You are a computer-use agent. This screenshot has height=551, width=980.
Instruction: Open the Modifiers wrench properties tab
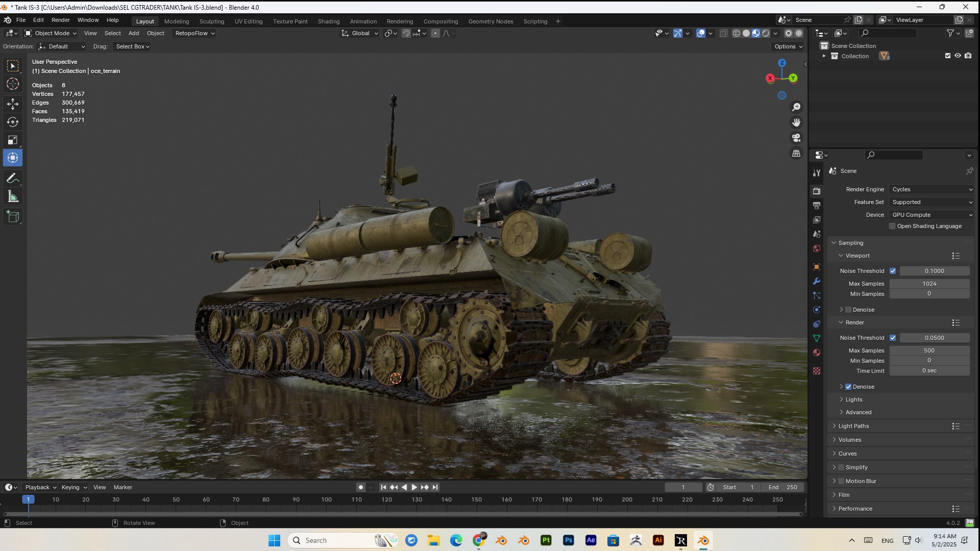(817, 281)
